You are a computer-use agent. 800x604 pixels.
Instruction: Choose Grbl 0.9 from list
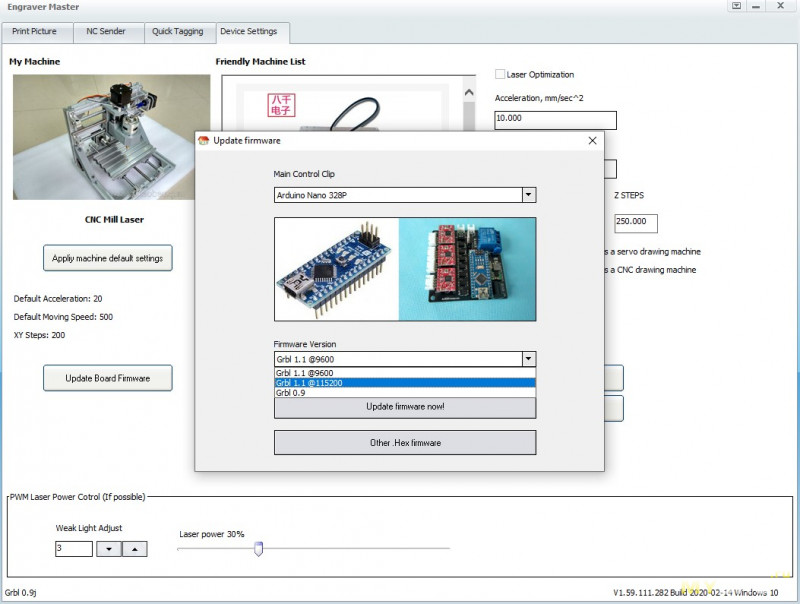click(405, 393)
